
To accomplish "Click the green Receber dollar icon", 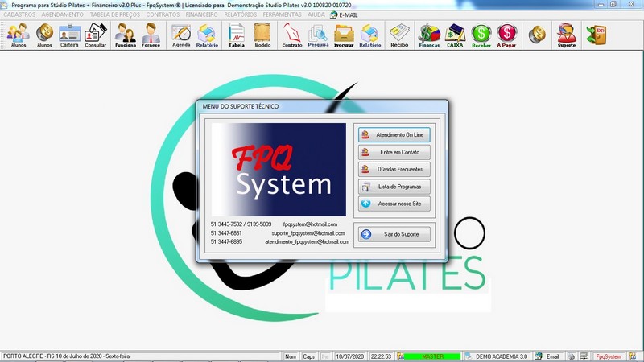I will [x=481, y=35].
